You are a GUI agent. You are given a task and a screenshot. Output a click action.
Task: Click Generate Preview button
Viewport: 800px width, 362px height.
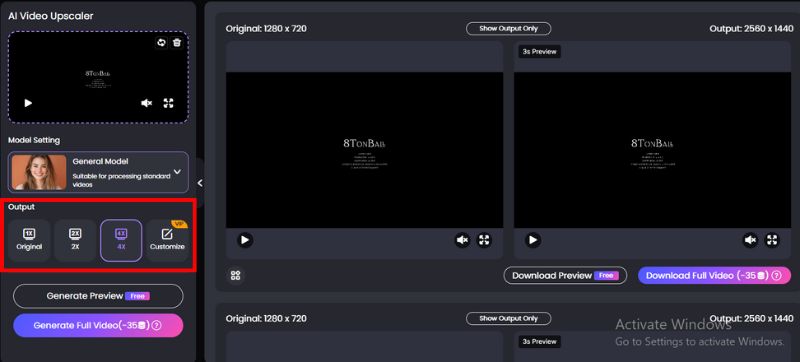pyautogui.click(x=98, y=296)
